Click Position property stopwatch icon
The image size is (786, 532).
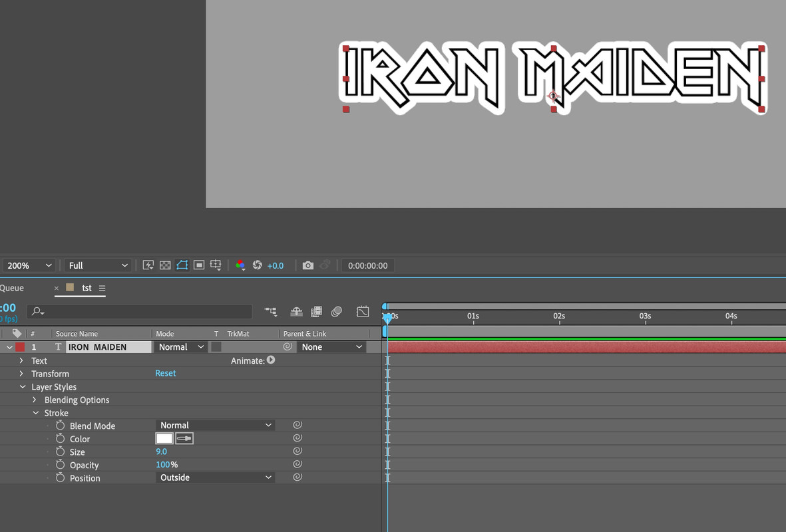tap(60, 477)
